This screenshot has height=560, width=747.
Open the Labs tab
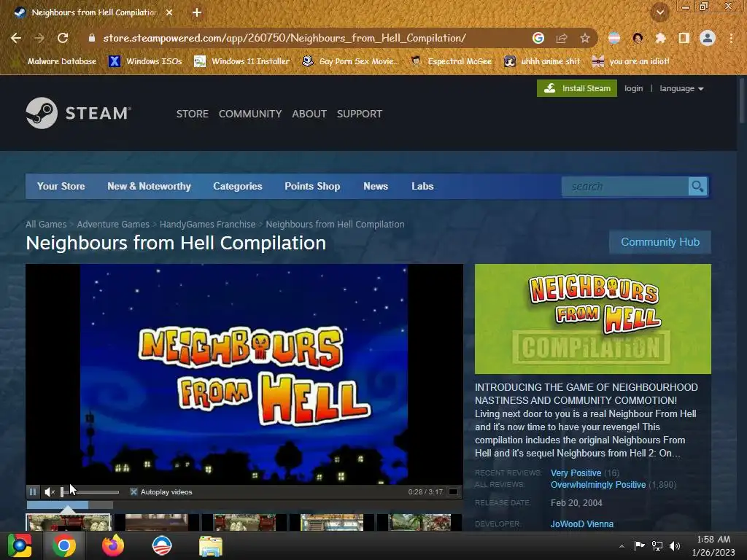click(422, 186)
